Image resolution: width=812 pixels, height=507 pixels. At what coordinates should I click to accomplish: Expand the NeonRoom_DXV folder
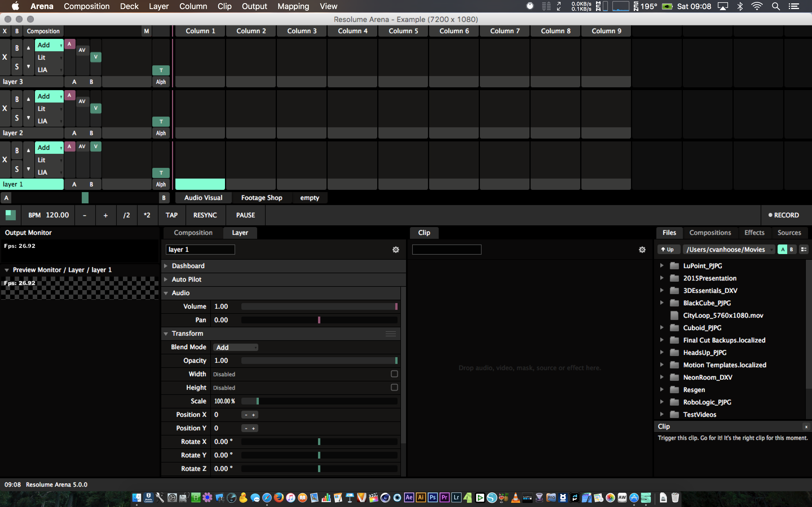(662, 377)
